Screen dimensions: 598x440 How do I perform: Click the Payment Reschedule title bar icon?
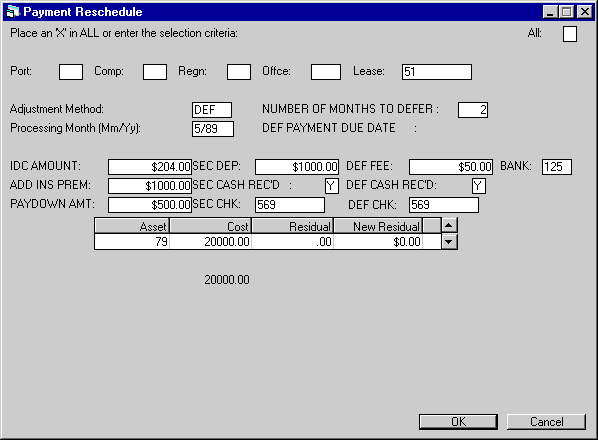tap(13, 12)
